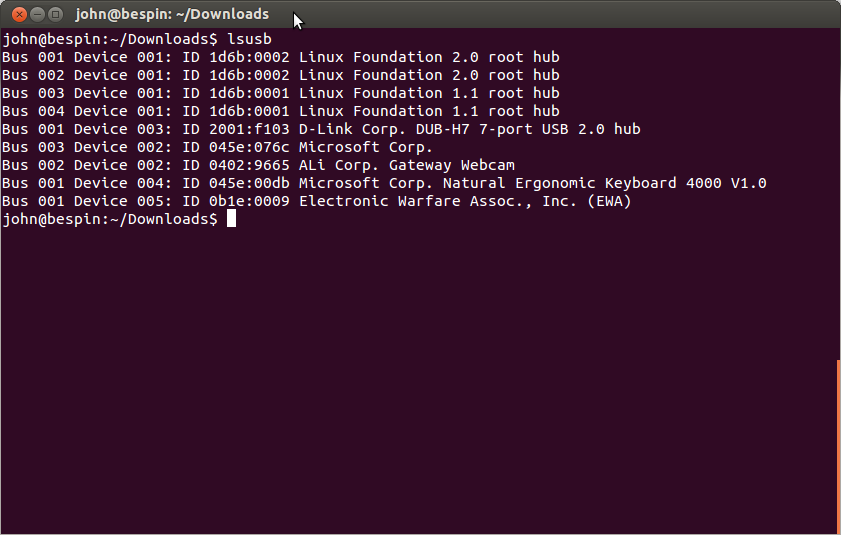
Task: Minimize the terminal window
Action: [x=37, y=14]
